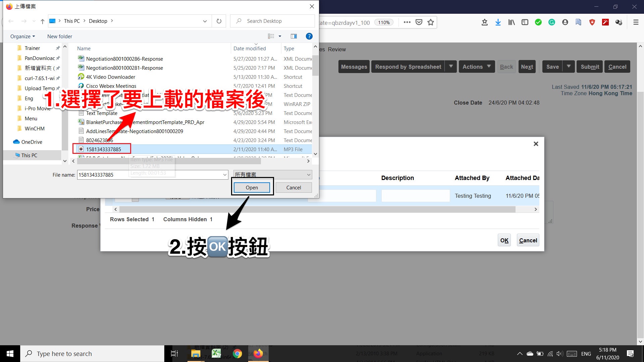Expand Respond by Spreadsheet dropdown arrow

click(451, 67)
